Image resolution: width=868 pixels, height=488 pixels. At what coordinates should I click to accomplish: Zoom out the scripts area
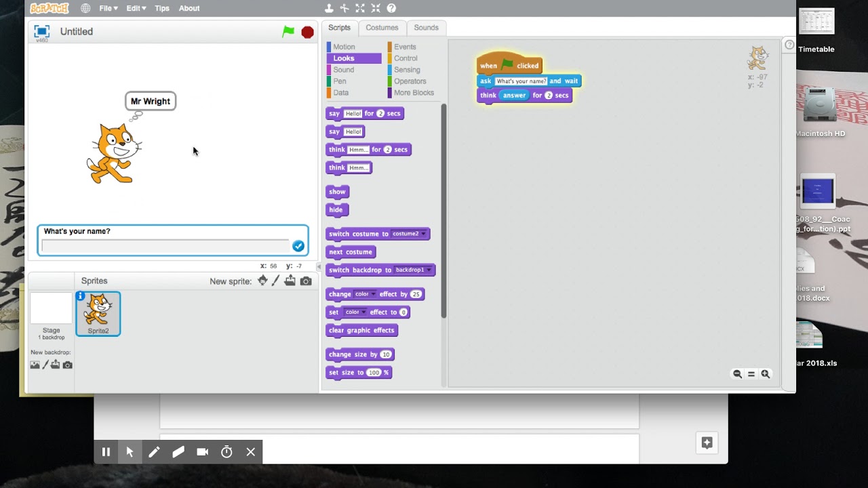(737, 374)
